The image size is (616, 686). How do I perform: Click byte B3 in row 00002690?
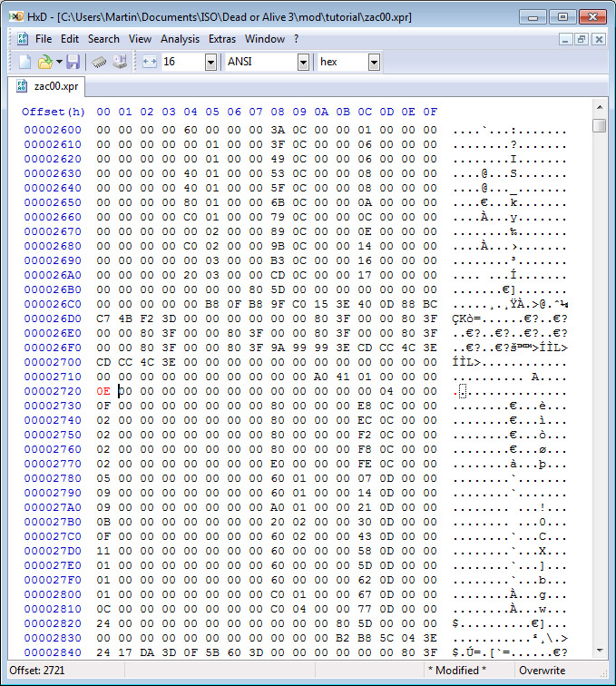(278, 260)
